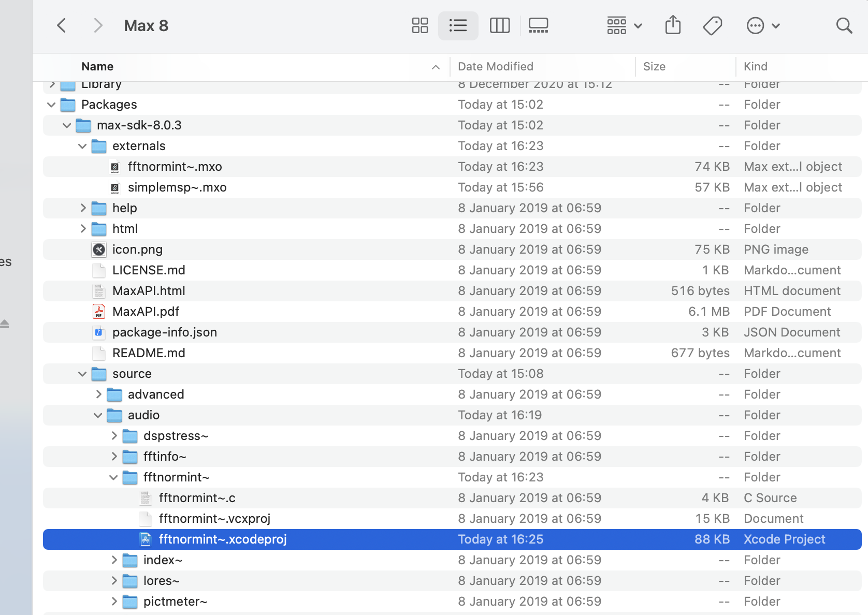The width and height of the screenshot is (868, 615).
Task: Click the eject icon in the sidebar
Action: 4,324
